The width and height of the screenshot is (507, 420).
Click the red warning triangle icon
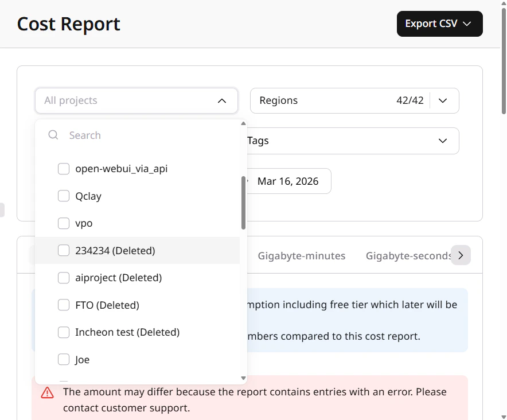pos(48,392)
